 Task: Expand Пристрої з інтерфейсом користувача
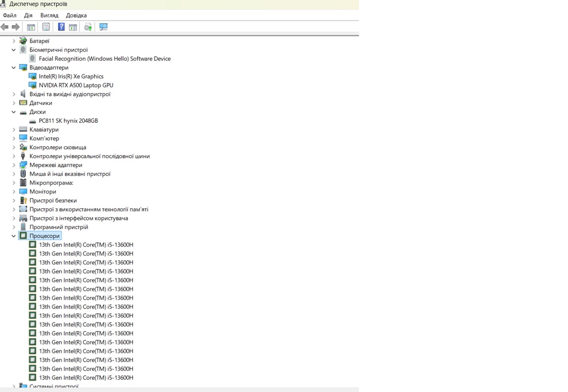pyautogui.click(x=14, y=218)
